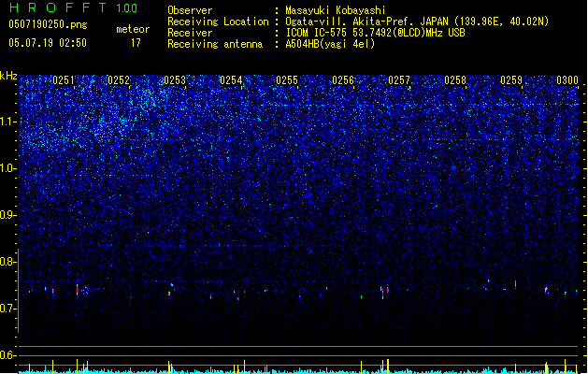Click antenna text A504HB(yagi 4el)
This screenshot has width=588, height=374.
click(x=330, y=44)
